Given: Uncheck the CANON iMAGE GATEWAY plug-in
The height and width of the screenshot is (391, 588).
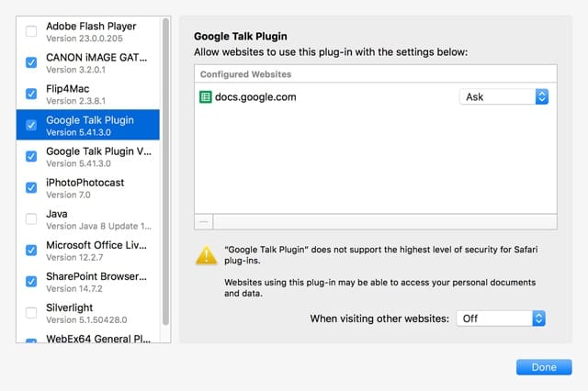Looking at the screenshot, I should click(x=32, y=62).
